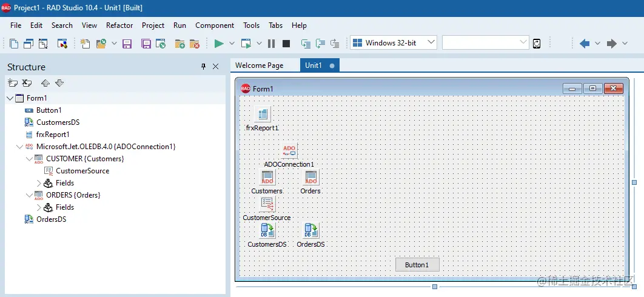644x297 pixels.
Task: Stop the program with black square
Action: [x=286, y=44]
